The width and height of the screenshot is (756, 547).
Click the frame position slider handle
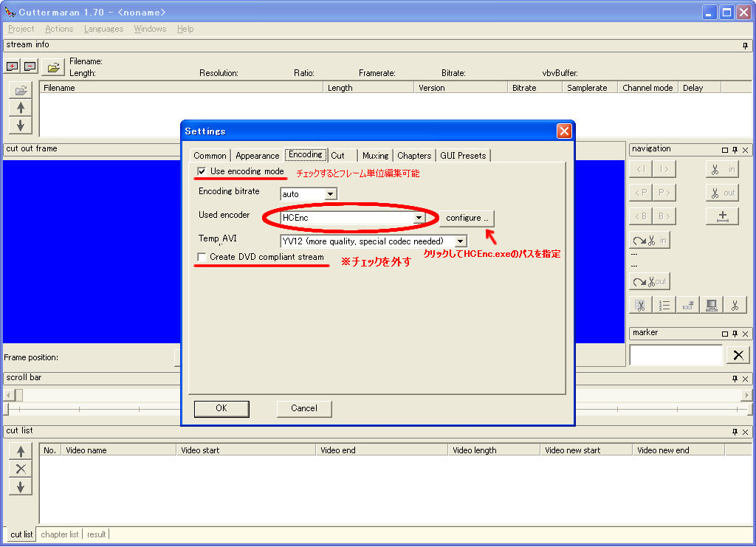(18, 395)
